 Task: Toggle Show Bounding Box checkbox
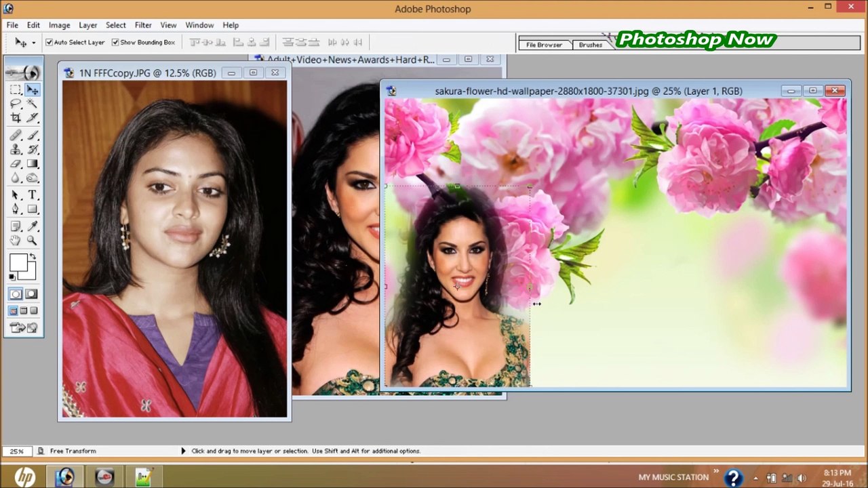(115, 42)
